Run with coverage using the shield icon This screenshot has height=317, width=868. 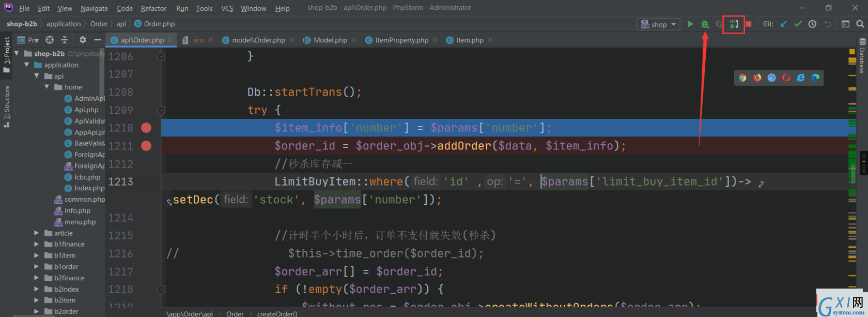pyautogui.click(x=719, y=24)
